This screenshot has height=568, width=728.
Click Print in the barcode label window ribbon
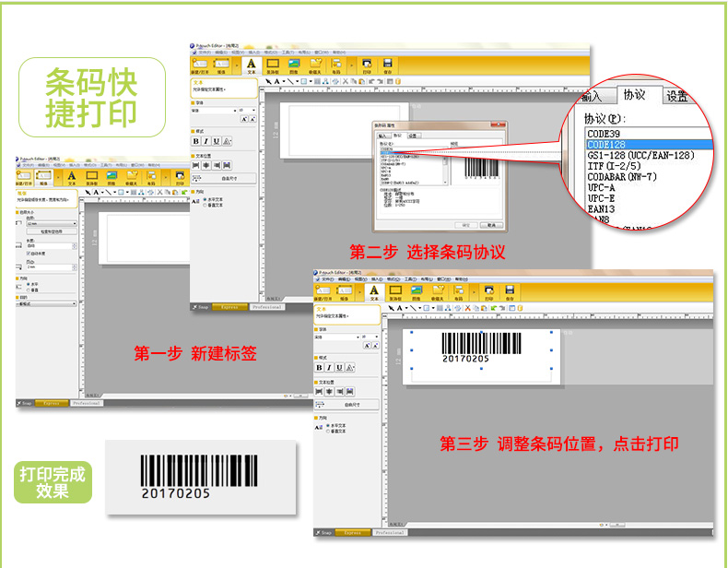(x=488, y=292)
